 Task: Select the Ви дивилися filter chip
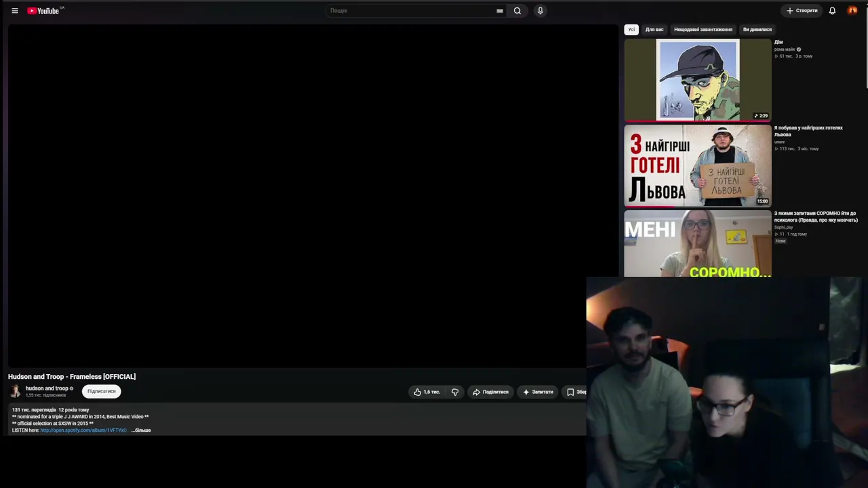tap(757, 30)
